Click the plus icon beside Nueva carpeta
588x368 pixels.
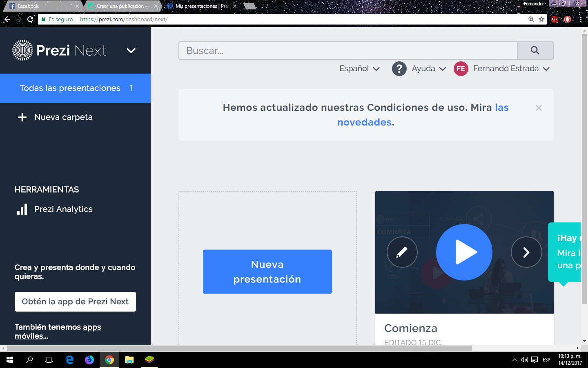tap(22, 117)
